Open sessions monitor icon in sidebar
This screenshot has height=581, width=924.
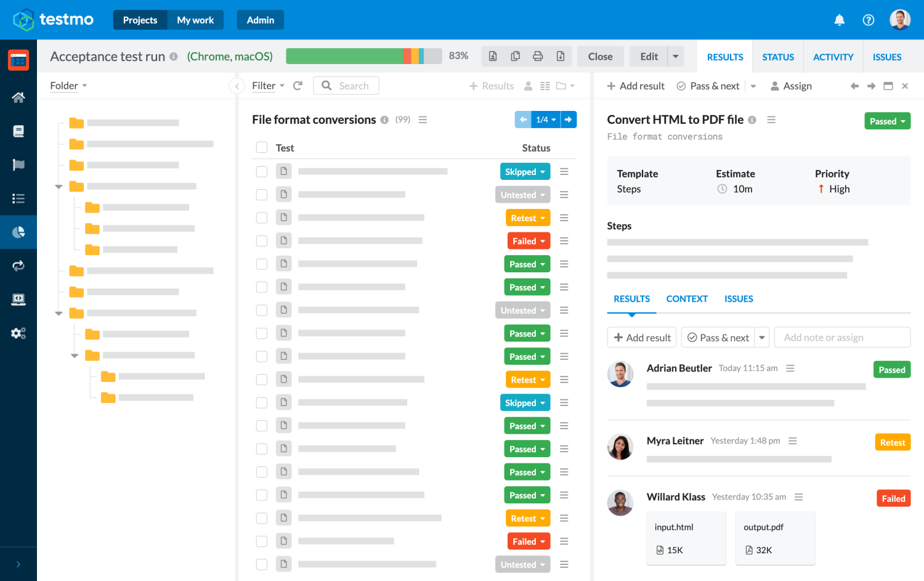pyautogui.click(x=18, y=299)
